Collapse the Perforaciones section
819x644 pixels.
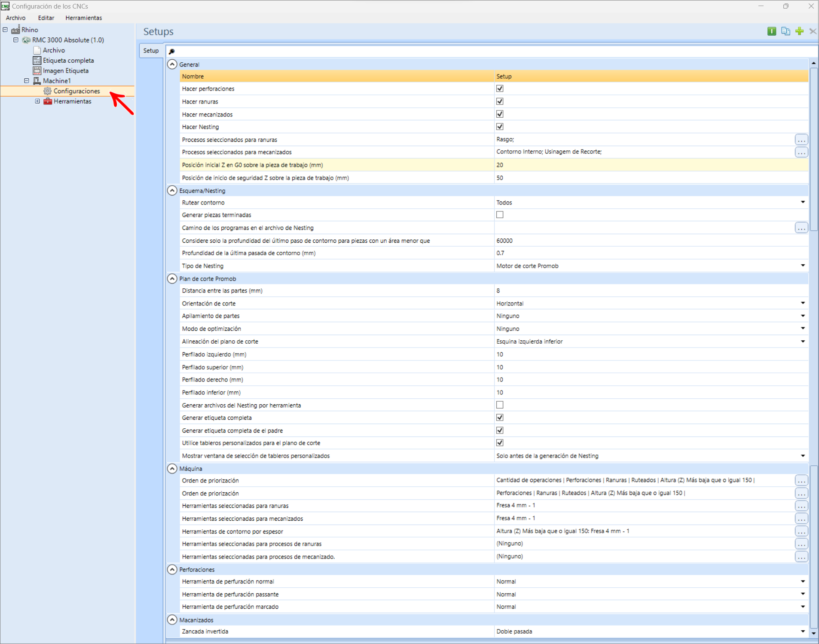[172, 570]
